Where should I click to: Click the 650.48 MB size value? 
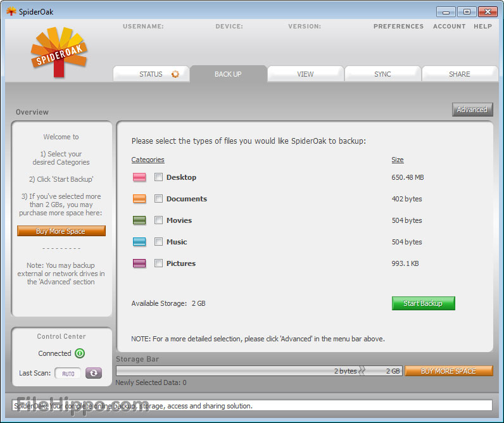[408, 177]
